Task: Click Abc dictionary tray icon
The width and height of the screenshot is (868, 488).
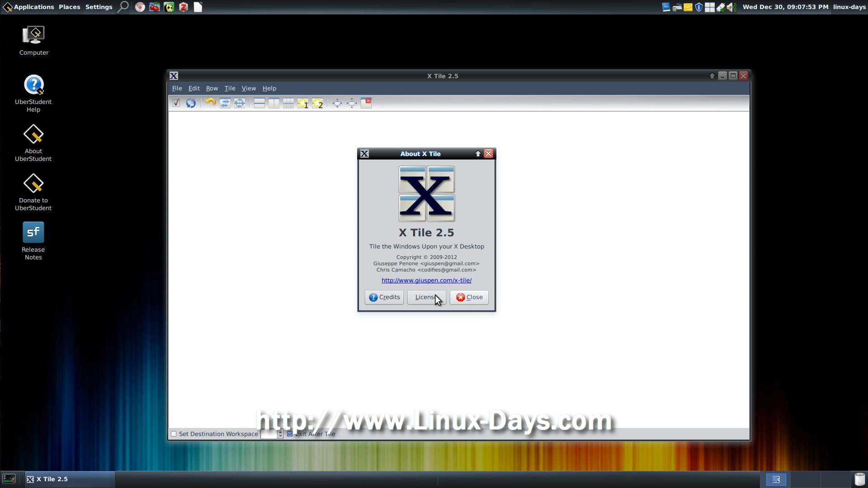Action: (x=666, y=7)
